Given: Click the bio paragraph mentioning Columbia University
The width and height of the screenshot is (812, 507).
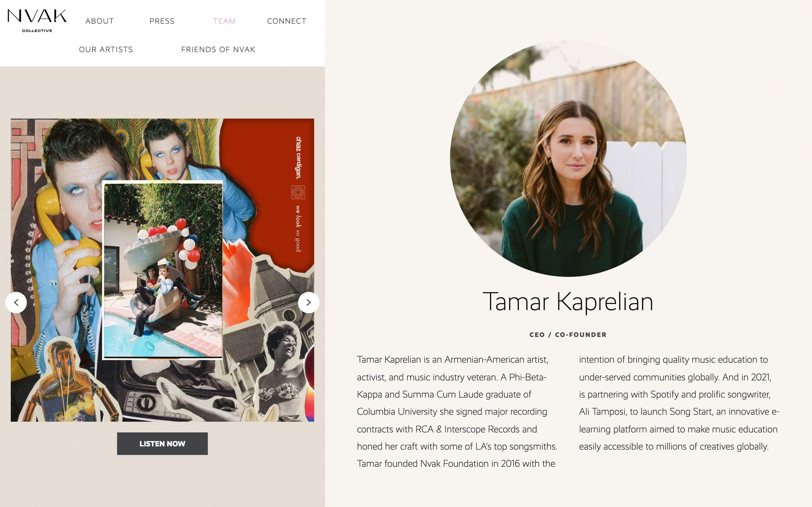Looking at the screenshot, I should tap(457, 412).
